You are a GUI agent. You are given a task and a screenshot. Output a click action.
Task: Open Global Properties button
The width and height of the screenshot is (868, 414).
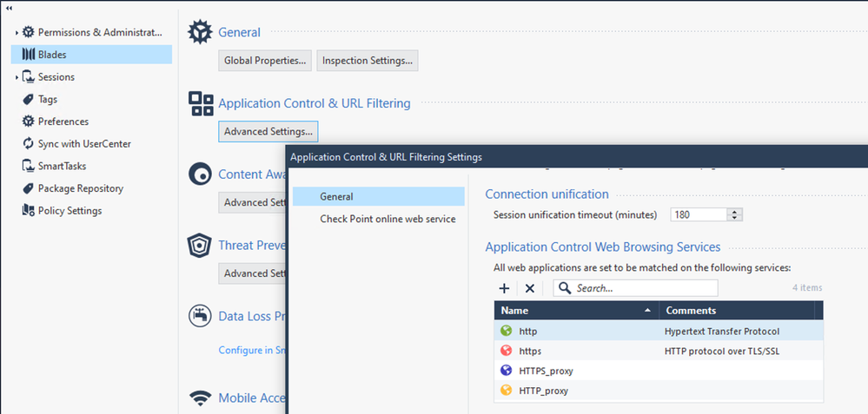tap(265, 60)
